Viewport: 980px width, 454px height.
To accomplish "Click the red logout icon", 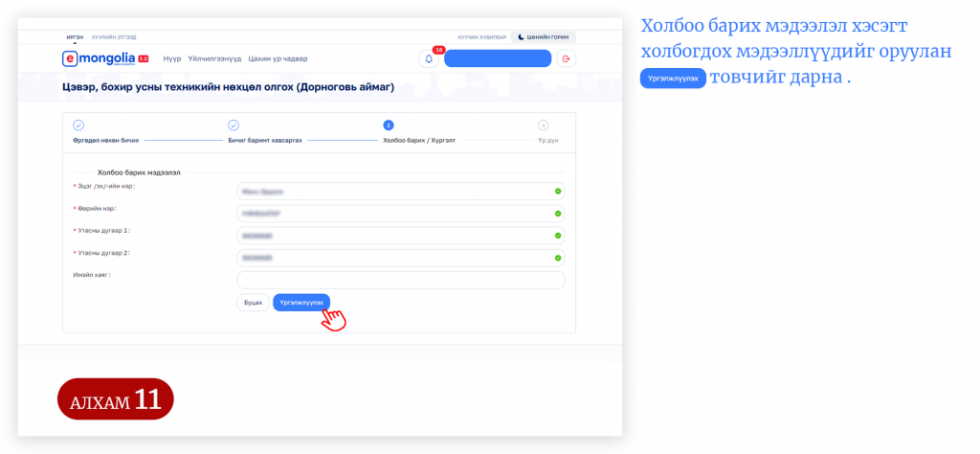I will click(x=567, y=58).
